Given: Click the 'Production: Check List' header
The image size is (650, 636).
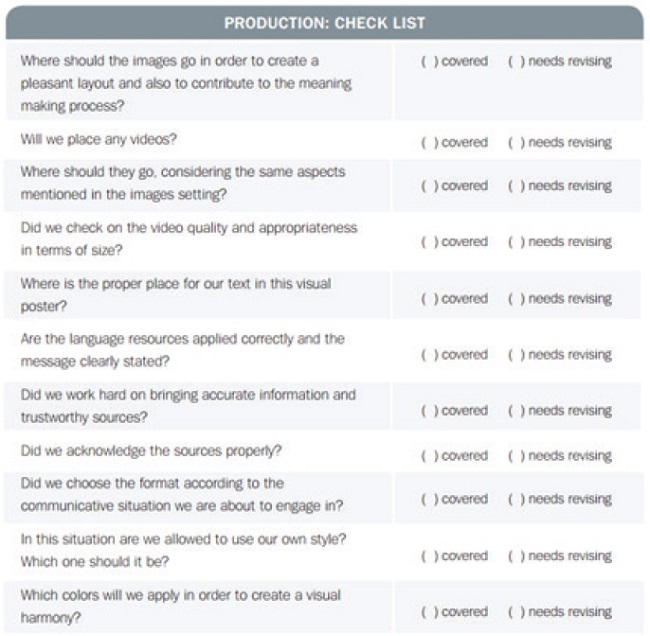Looking at the screenshot, I should click(x=324, y=23).
